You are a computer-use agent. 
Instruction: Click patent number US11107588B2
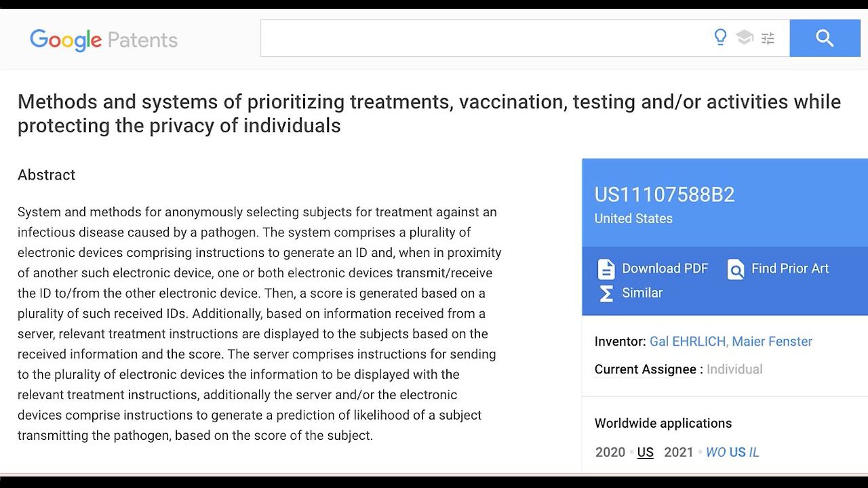pyautogui.click(x=665, y=195)
